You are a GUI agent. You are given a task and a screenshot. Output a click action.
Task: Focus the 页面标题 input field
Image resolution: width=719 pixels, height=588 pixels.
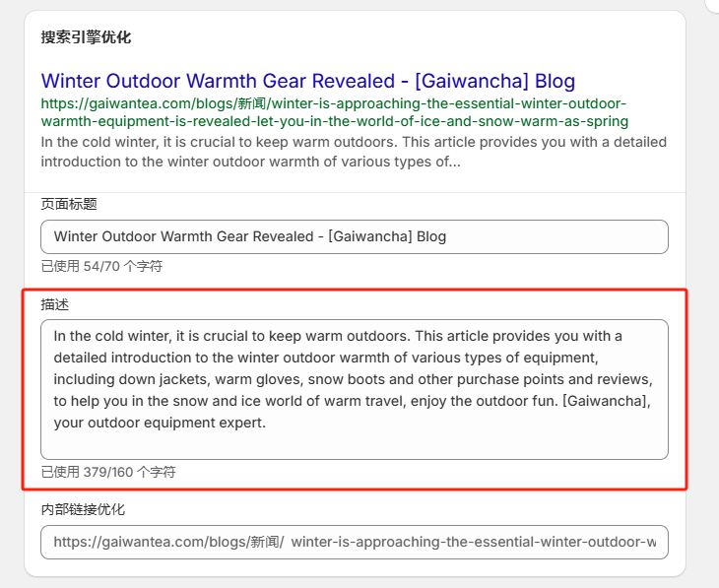354,236
